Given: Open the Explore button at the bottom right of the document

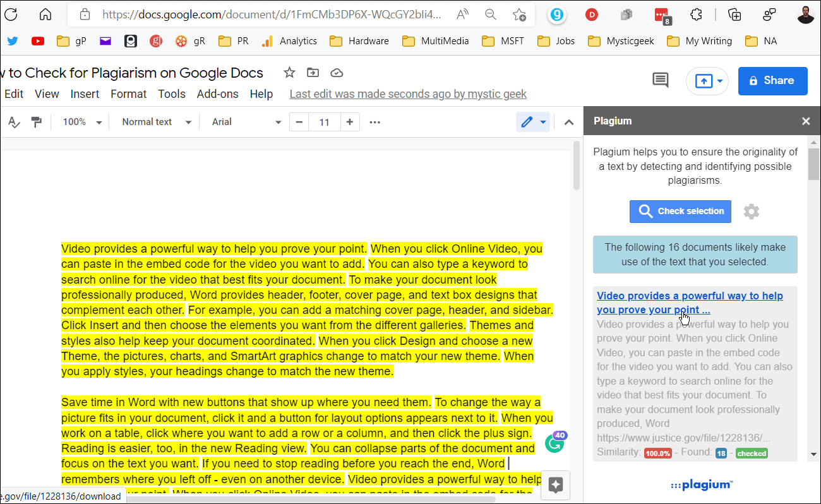Looking at the screenshot, I should click(556, 485).
